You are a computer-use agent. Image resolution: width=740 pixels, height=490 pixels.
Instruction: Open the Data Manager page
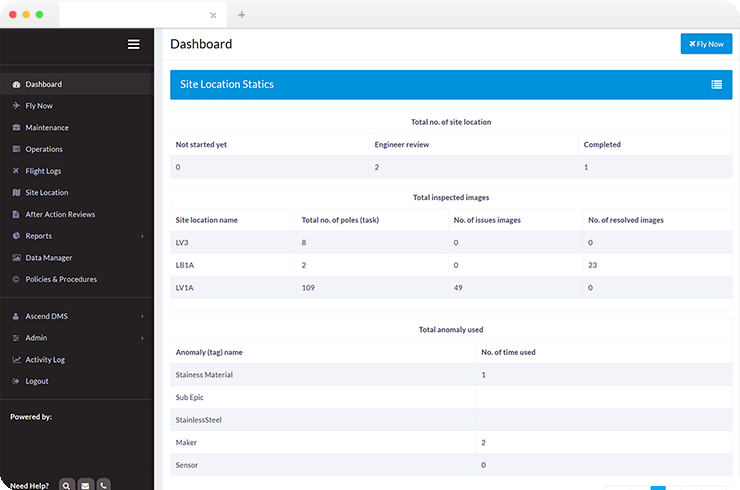(77, 258)
